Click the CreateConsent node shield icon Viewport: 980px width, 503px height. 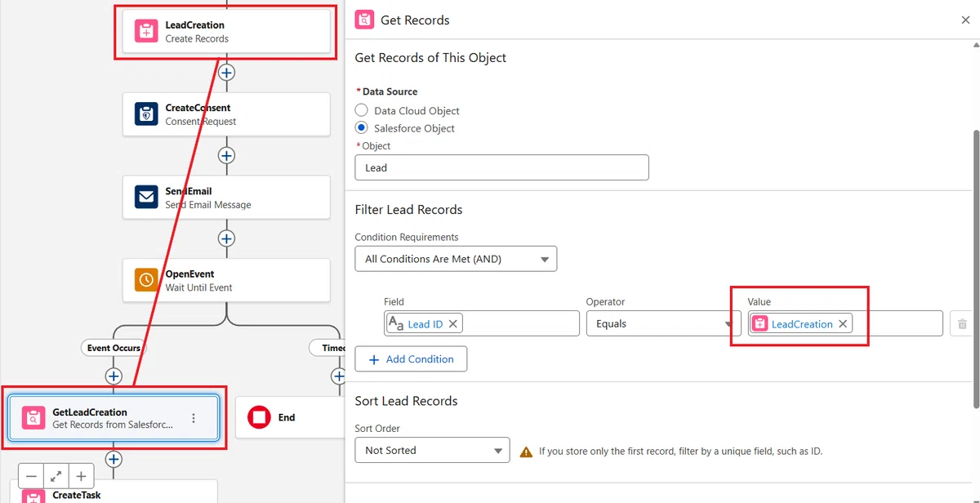146,114
